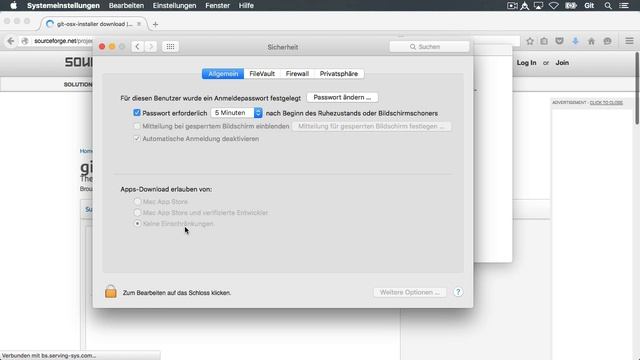Viewport: 640px width, 360px height.
Task: Select Keine Einschränkungen radio option
Action: pos(137,224)
